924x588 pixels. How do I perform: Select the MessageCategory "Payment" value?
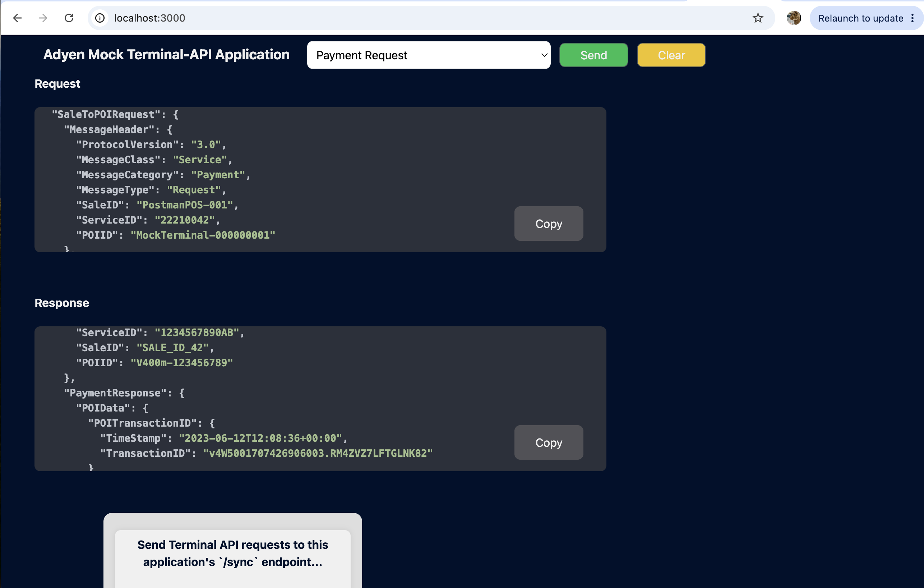tap(218, 175)
